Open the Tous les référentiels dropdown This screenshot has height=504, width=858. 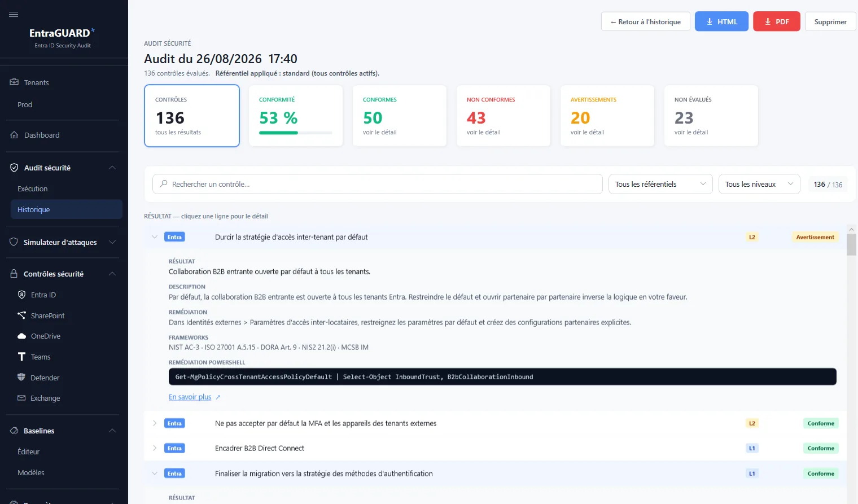click(x=660, y=184)
